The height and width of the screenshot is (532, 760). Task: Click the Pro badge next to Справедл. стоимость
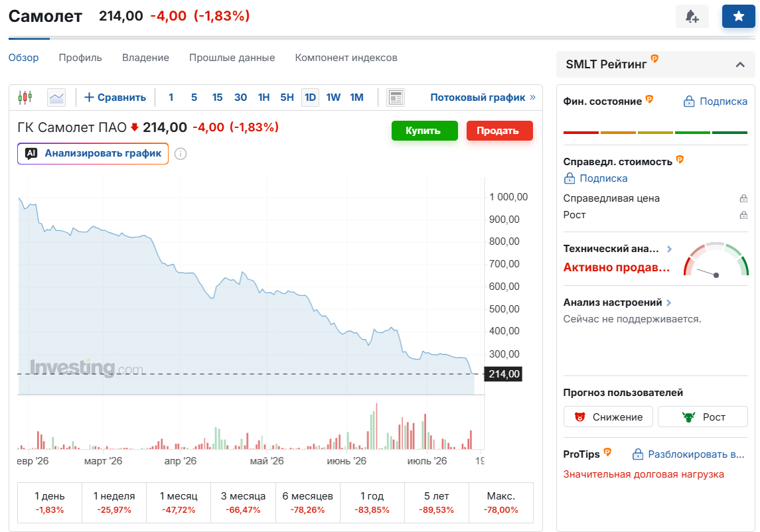tap(680, 159)
